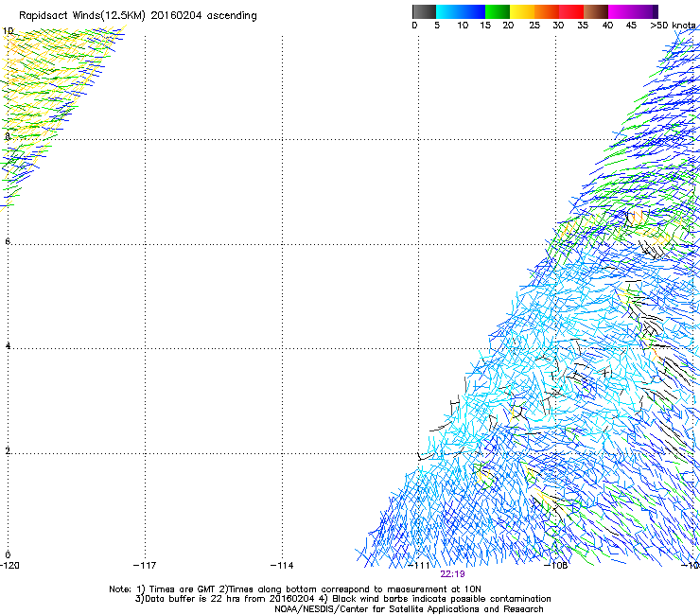Click the purple '22:19' time stamp
Viewport: 700px width, 615px height.
pyautogui.click(x=452, y=574)
